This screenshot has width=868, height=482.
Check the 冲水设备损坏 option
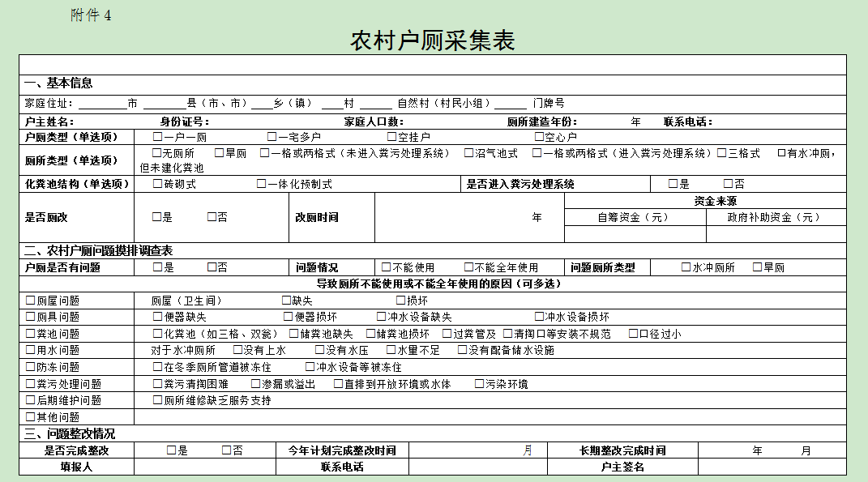[539, 317]
